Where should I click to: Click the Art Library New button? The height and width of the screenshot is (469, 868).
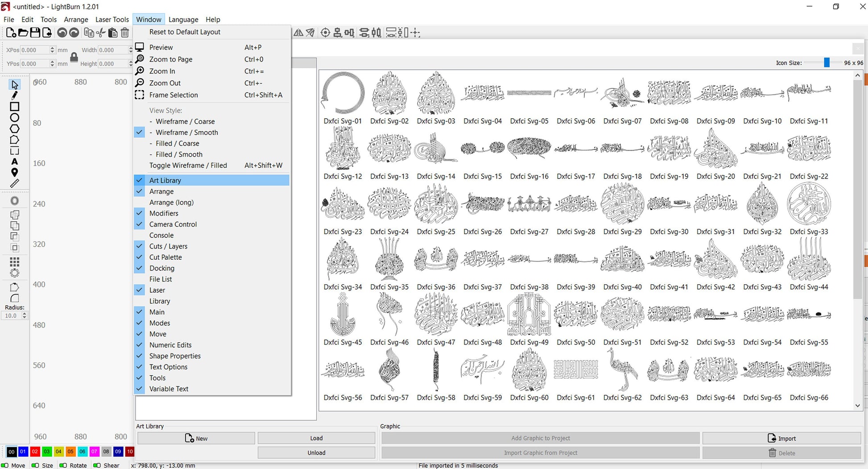196,438
